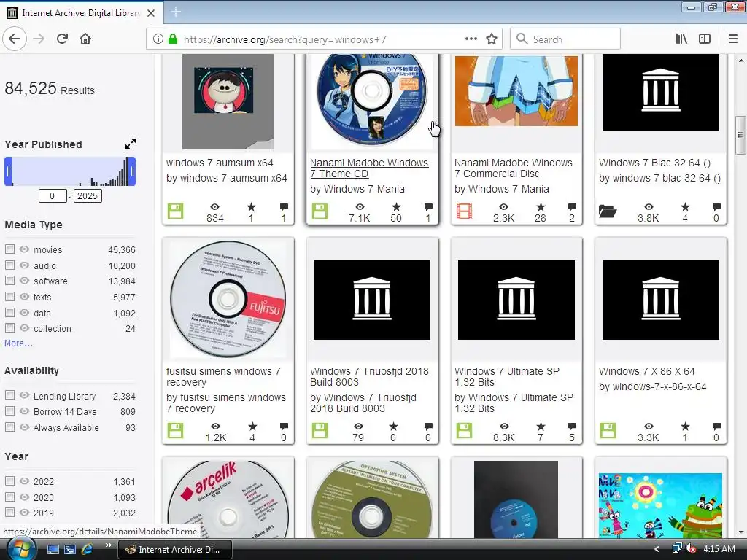This screenshot has height=560, width=747.
Task: Check the Always Available checkbox
Action: point(9,427)
